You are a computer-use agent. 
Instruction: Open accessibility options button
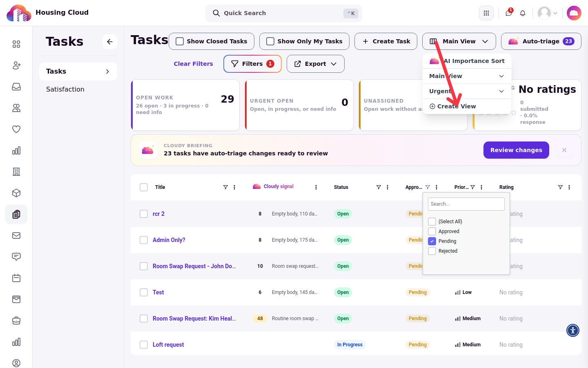[x=573, y=330]
